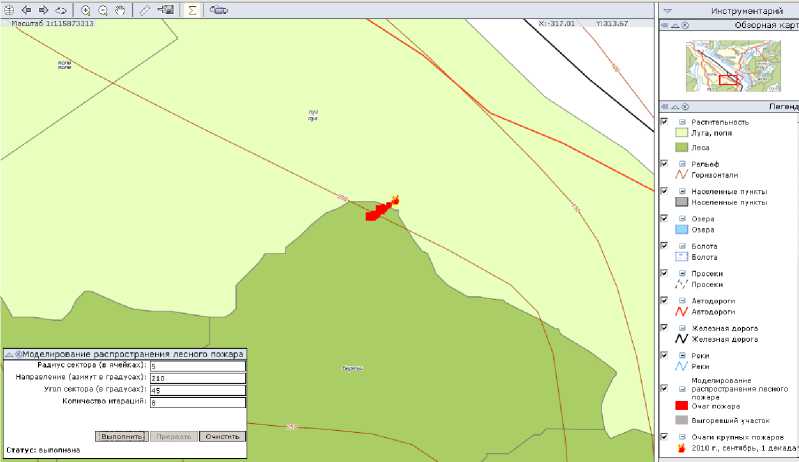Click the sigma modeling tool icon
Viewport: 799px width, 462px height.
(192, 10)
